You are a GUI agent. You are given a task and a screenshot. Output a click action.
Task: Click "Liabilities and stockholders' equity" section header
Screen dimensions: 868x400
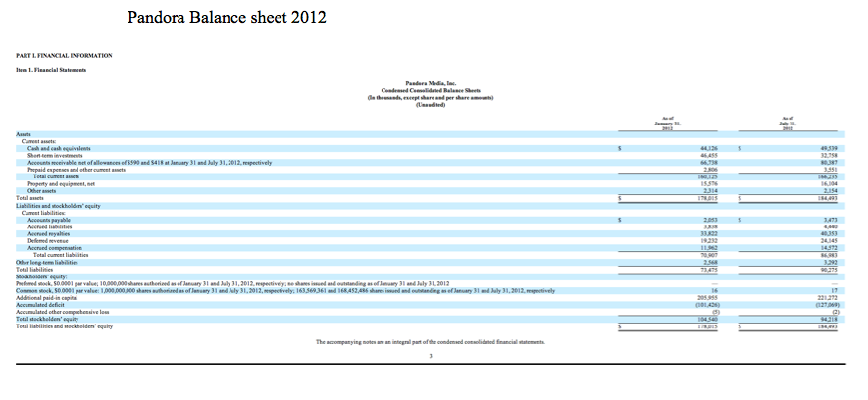tap(58, 205)
